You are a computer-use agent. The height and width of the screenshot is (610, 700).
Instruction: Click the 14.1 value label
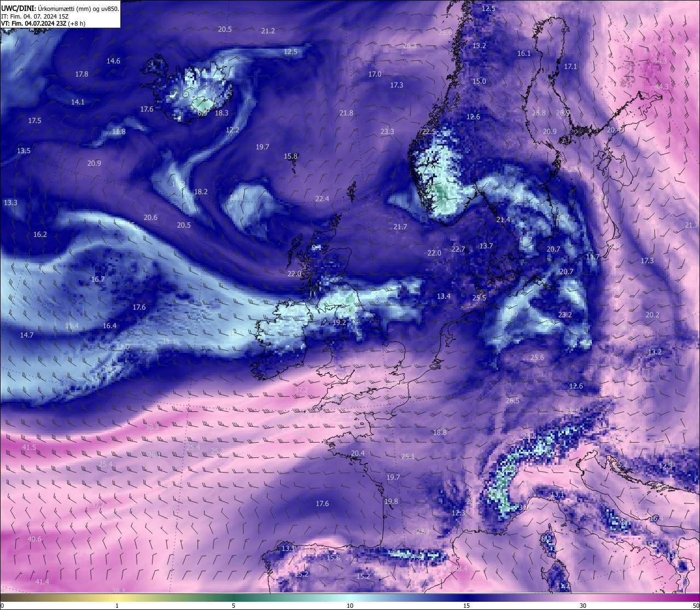[x=78, y=102]
